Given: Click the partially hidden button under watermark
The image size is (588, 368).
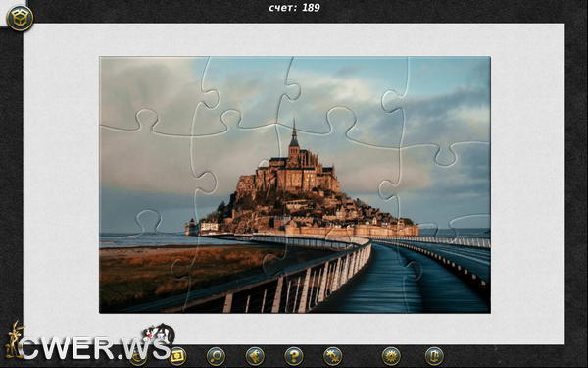Looking at the screenshot, I should (x=138, y=358).
